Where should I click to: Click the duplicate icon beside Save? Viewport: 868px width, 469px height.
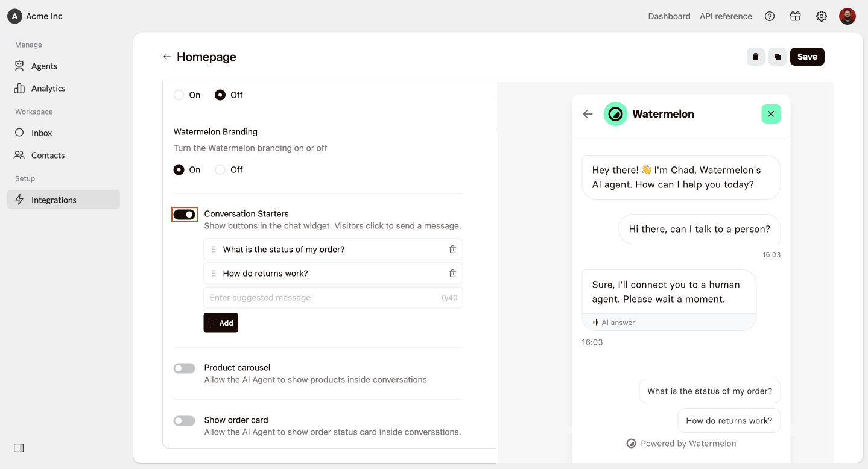(778, 57)
